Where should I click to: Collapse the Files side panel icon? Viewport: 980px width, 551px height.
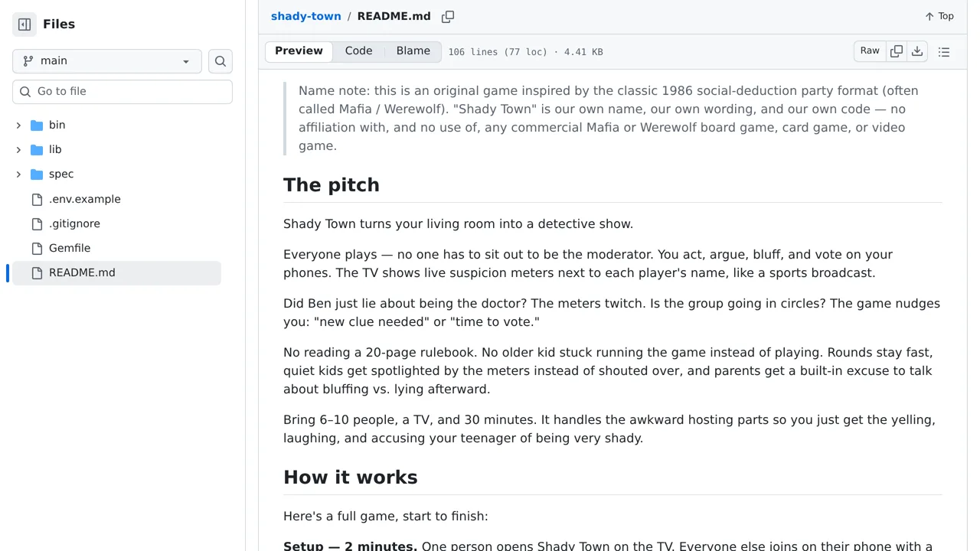pyautogui.click(x=24, y=24)
